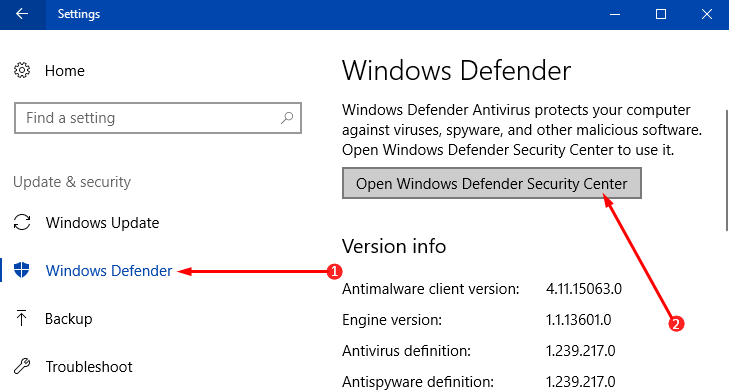Select Windows Defender in sidebar
Image resolution: width=729 pixels, height=392 pixels.
click(x=109, y=271)
